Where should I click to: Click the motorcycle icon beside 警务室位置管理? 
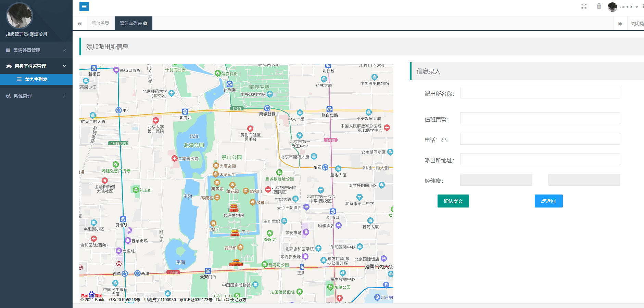[9, 66]
